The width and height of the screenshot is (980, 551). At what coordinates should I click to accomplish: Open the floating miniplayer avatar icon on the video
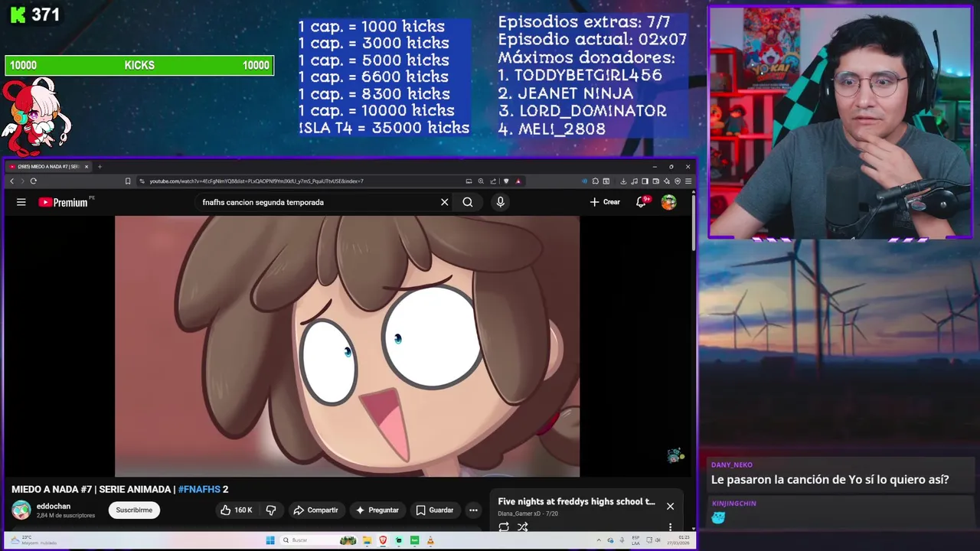pos(675,456)
